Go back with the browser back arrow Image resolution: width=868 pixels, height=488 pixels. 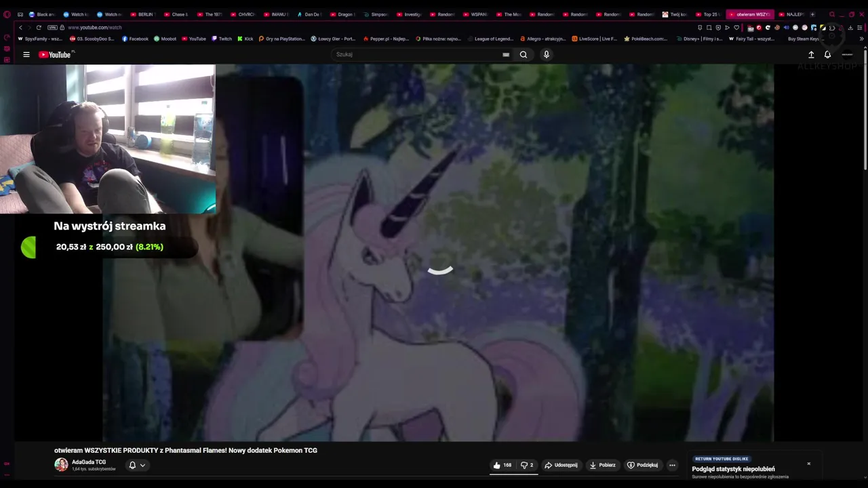[x=20, y=28]
